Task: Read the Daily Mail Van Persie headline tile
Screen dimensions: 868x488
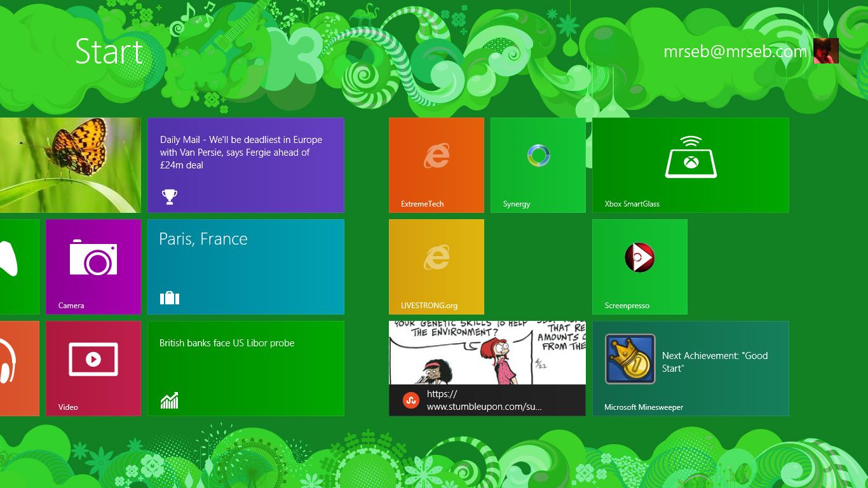Action: (245, 165)
